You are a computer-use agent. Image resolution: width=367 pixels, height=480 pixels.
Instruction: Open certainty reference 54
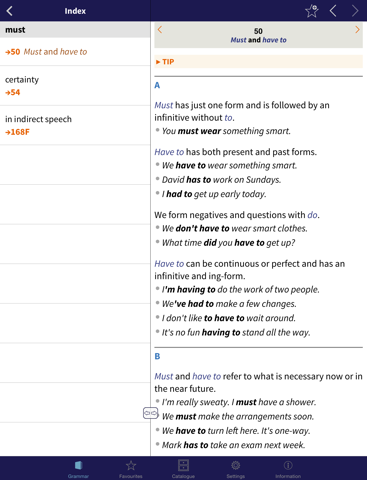13,92
